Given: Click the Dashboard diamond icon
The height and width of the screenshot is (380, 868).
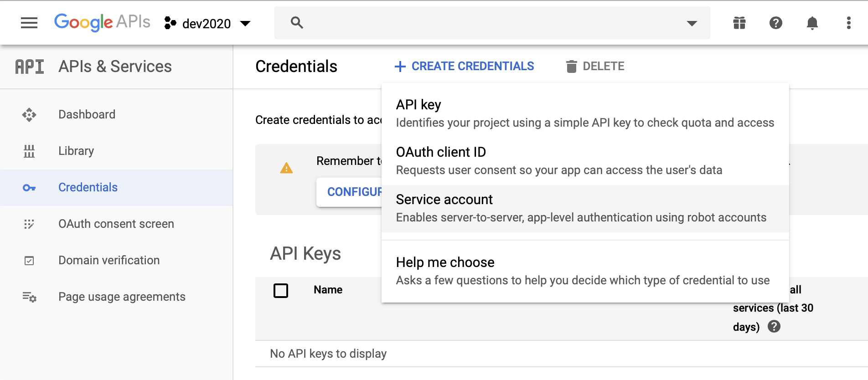Looking at the screenshot, I should pyautogui.click(x=29, y=115).
